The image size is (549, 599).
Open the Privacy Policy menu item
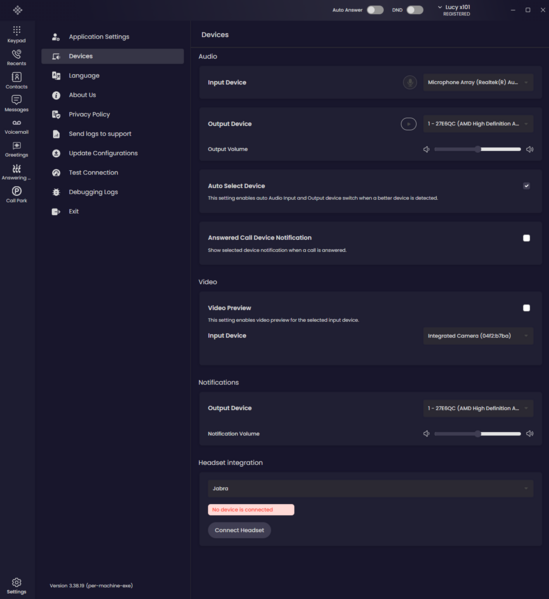[112, 115]
